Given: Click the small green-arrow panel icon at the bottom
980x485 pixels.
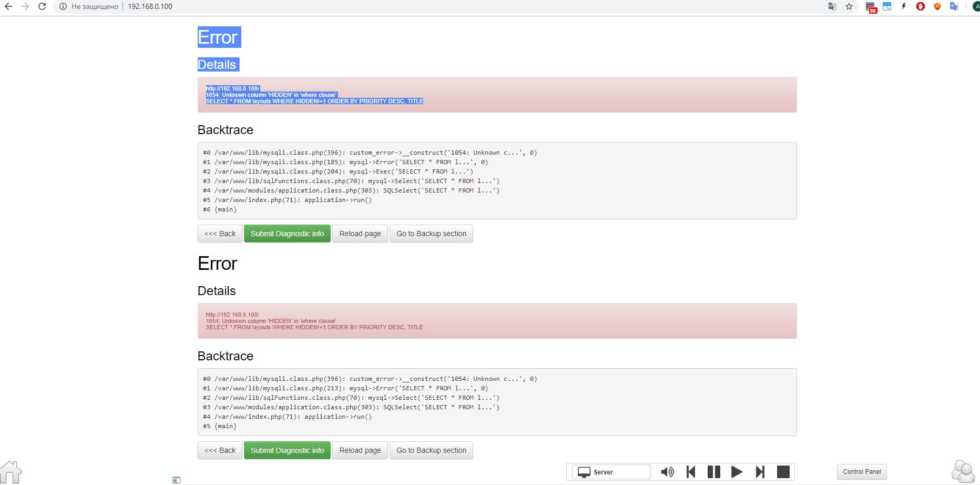Looking at the screenshot, I should (176, 480).
